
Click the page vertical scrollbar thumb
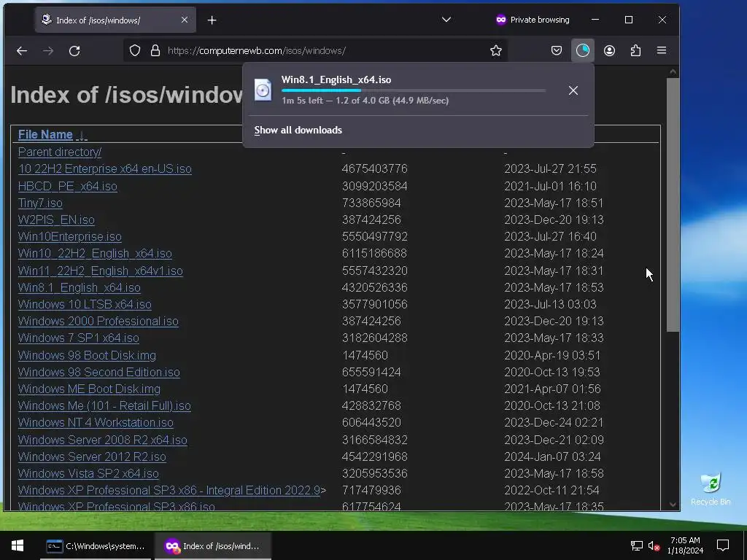(x=673, y=205)
